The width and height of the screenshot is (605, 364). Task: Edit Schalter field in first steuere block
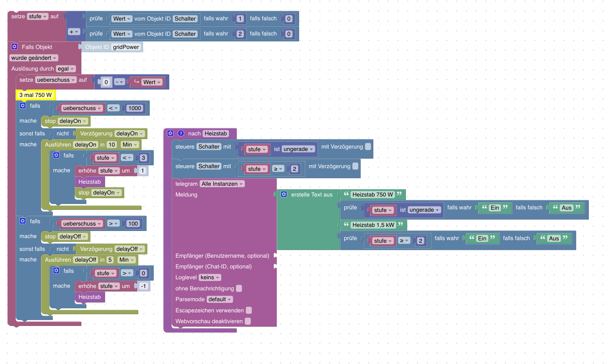coord(209,147)
